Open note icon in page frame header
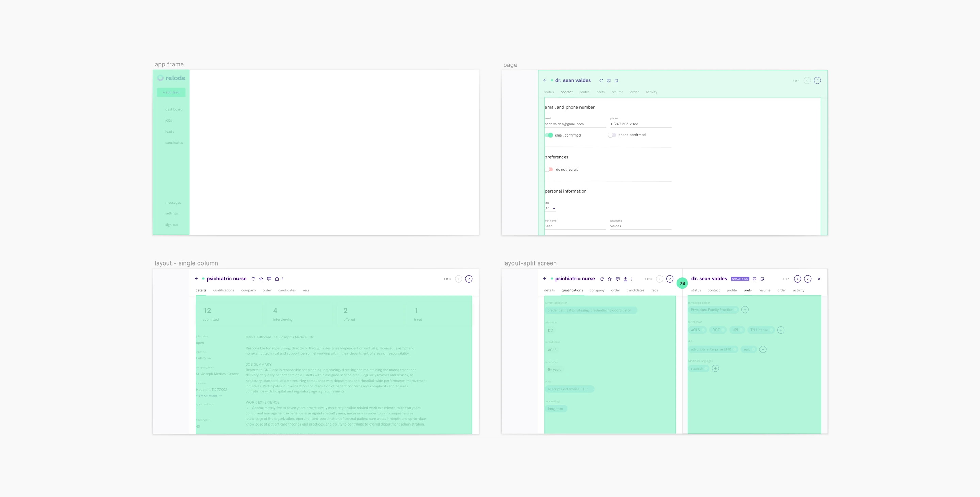The width and height of the screenshot is (980, 497). click(x=616, y=81)
